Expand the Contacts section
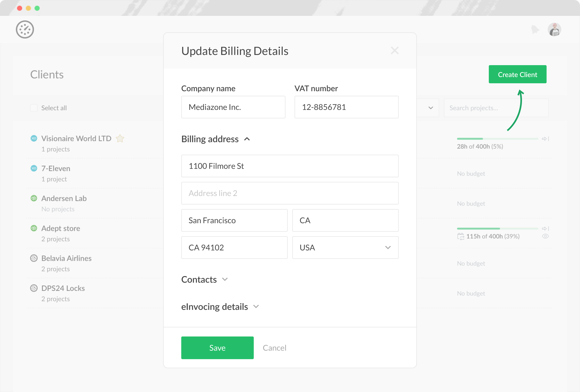The width and height of the screenshot is (580, 392). [225, 280]
